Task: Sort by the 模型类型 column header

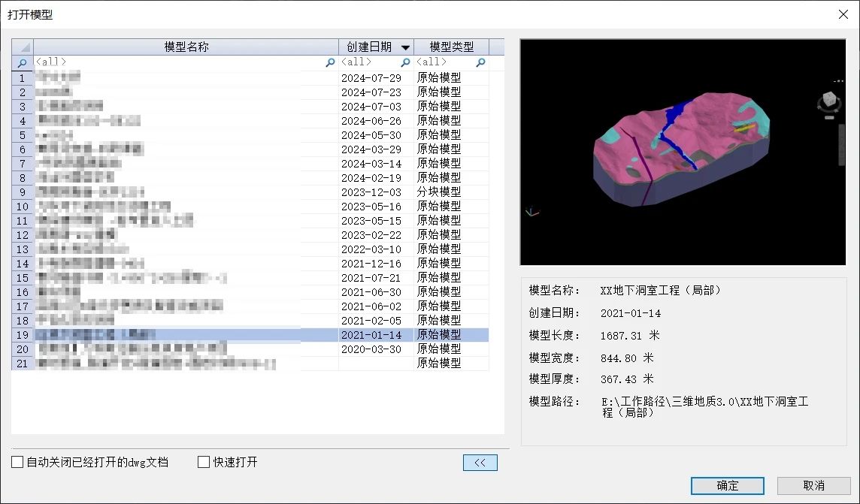Action: (x=451, y=47)
